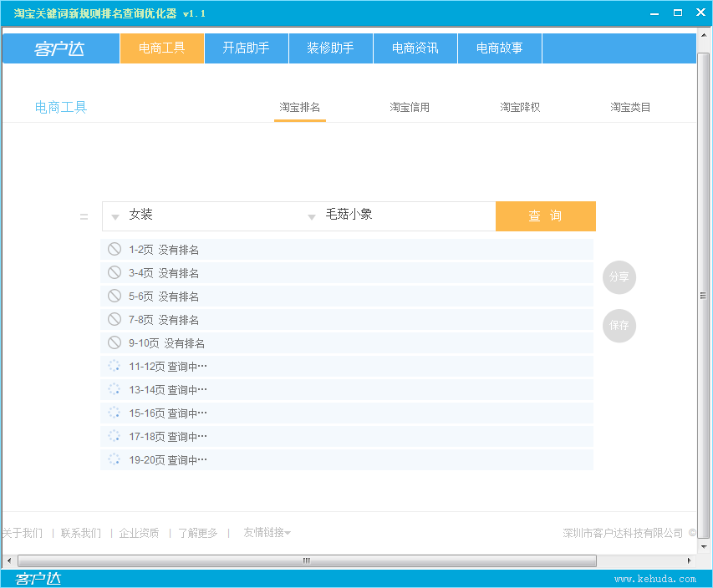Select the '19-20页 查询中' result row
This screenshot has height=588, width=713.
click(347, 460)
